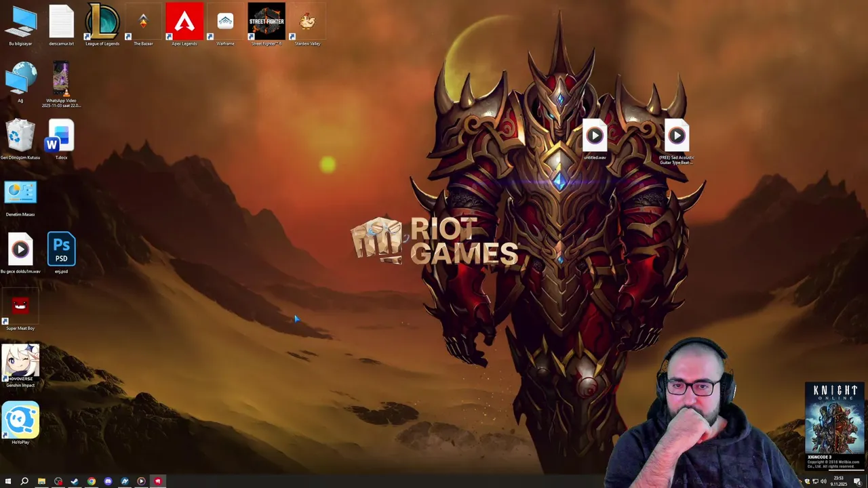This screenshot has width=868, height=488.
Task: Select the HoYoPlay launcher icon
Action: tap(20, 423)
